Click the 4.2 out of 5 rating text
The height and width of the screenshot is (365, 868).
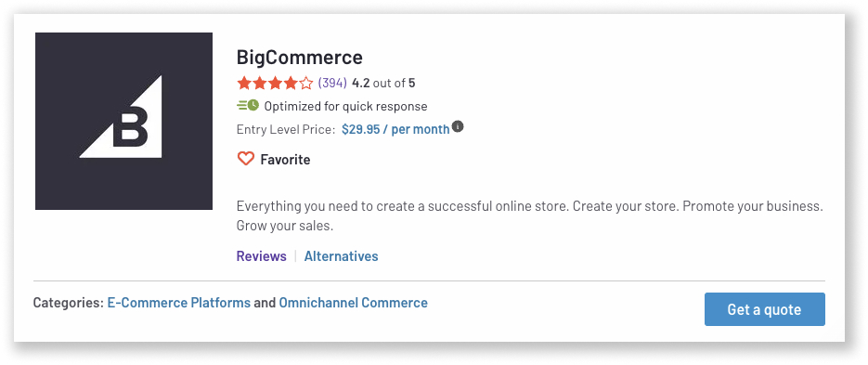383,84
